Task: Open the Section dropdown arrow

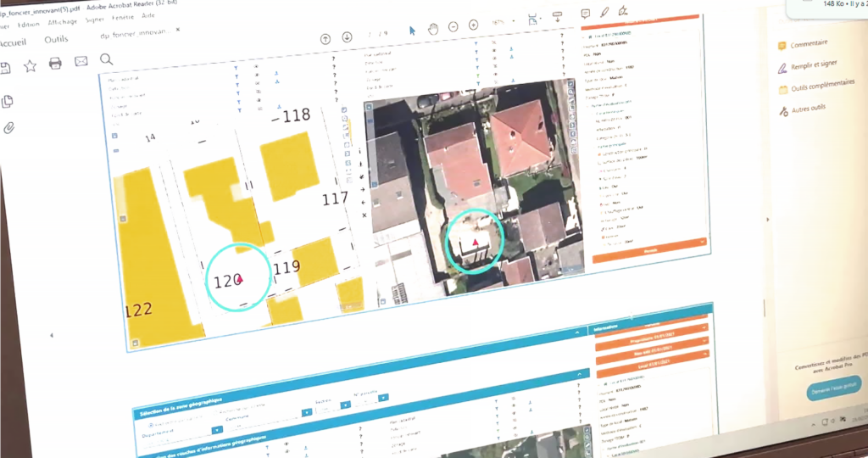Action: [x=345, y=405]
